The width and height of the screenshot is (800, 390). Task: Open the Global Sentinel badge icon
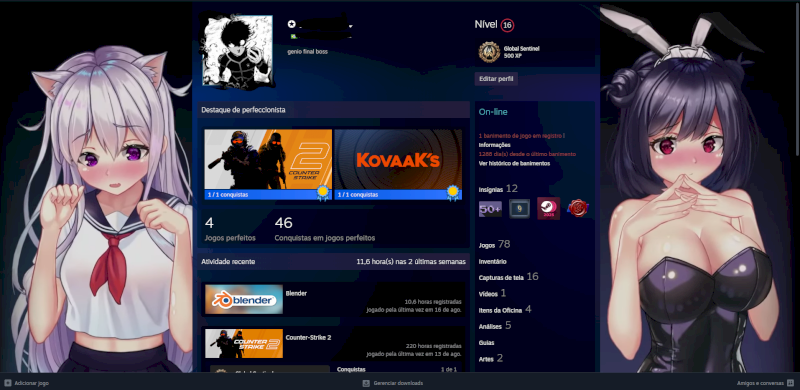489,52
